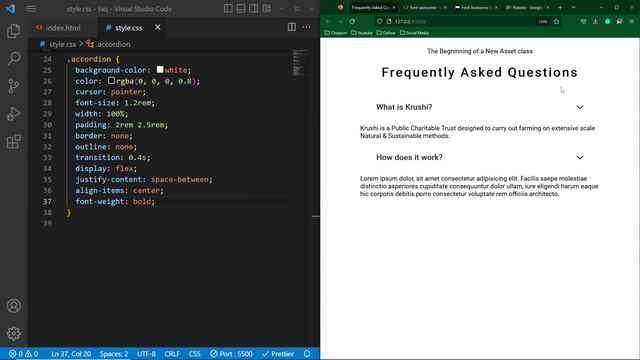
Task: Click errors and warnings status item
Action: point(23,354)
